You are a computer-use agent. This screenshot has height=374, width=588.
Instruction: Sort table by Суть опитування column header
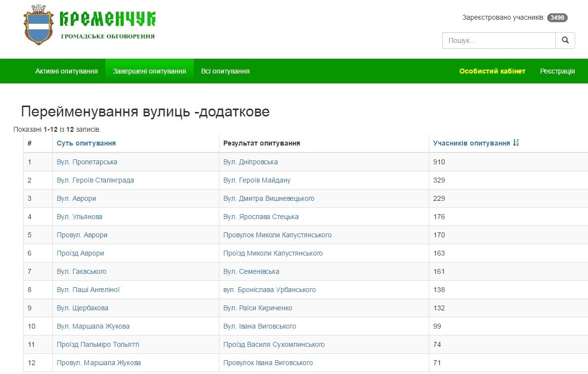[x=85, y=143]
